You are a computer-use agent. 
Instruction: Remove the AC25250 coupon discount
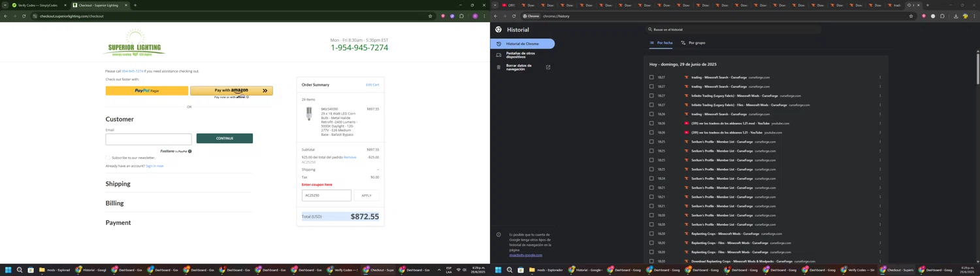(x=350, y=157)
